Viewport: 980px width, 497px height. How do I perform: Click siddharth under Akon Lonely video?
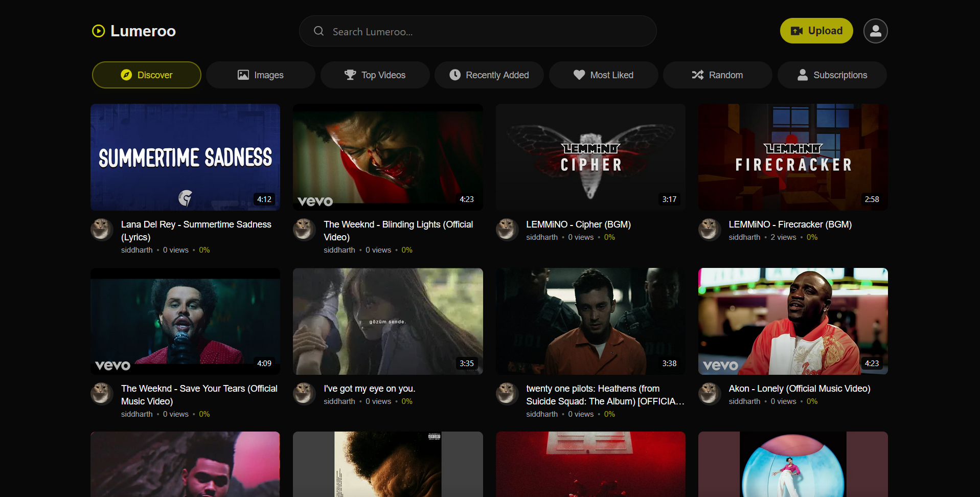coord(744,401)
